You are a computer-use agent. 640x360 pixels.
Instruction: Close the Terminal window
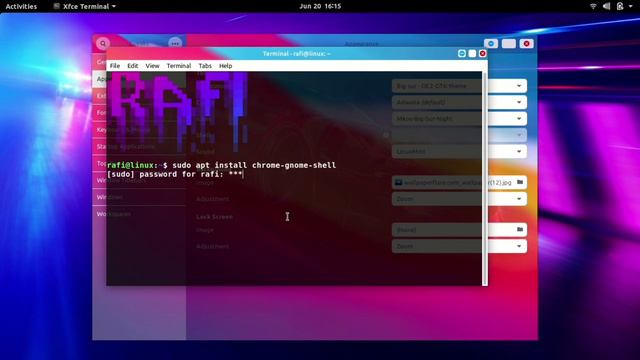(x=482, y=53)
